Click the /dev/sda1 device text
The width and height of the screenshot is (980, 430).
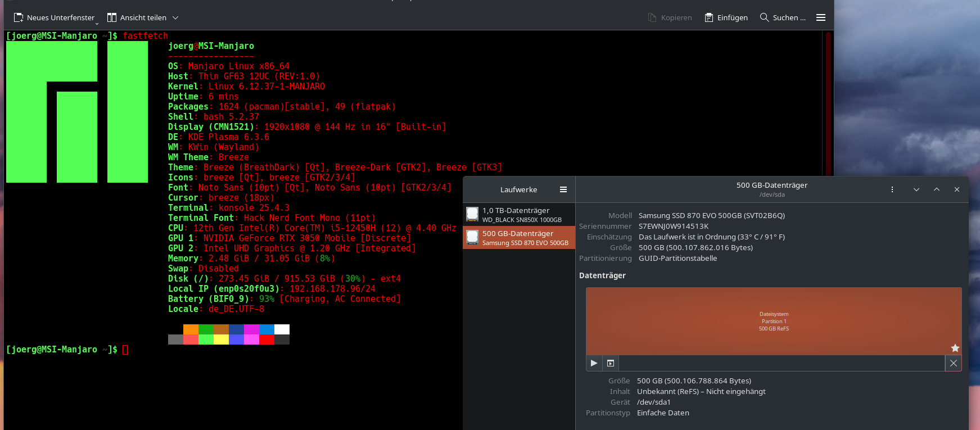pyautogui.click(x=654, y=402)
